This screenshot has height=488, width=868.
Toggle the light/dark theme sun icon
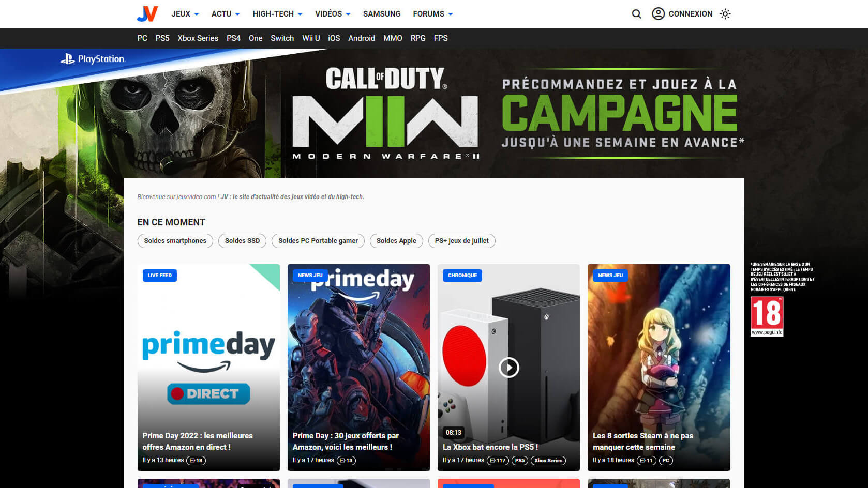pyautogui.click(x=725, y=14)
